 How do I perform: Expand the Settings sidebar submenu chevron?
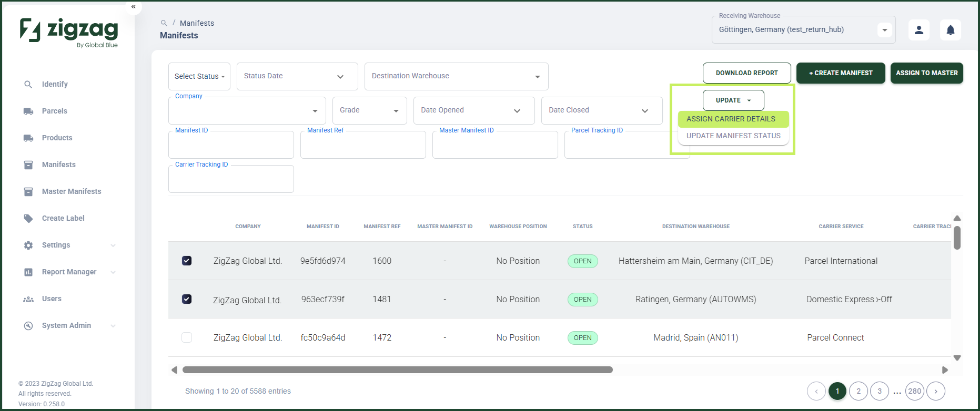113,245
